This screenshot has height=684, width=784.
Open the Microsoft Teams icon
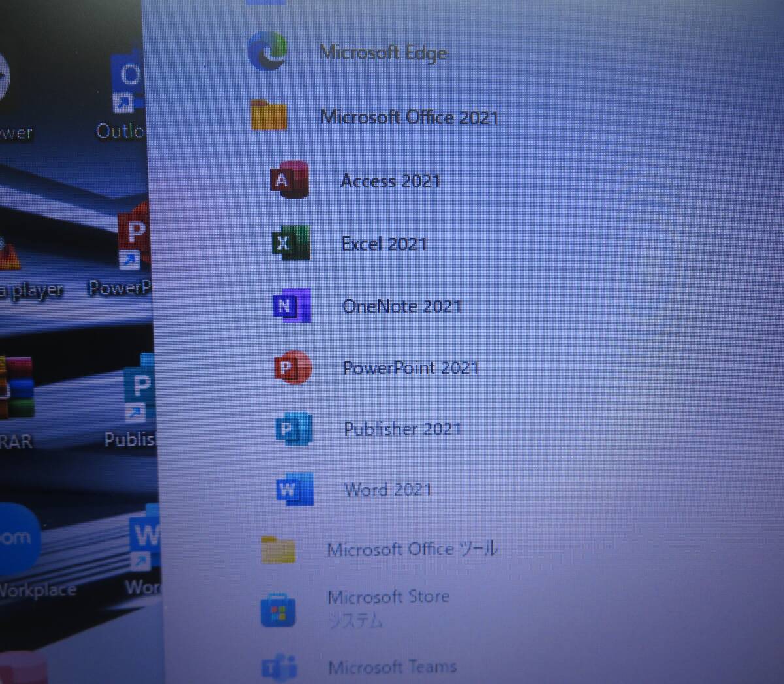pyautogui.click(x=280, y=668)
